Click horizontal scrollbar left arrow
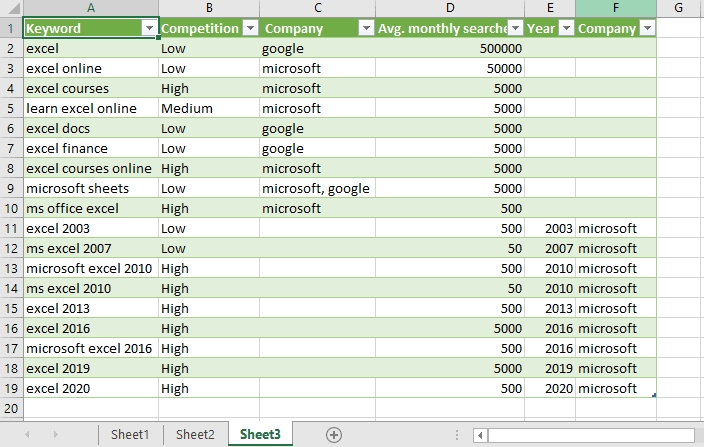The image size is (704, 447). click(x=480, y=435)
